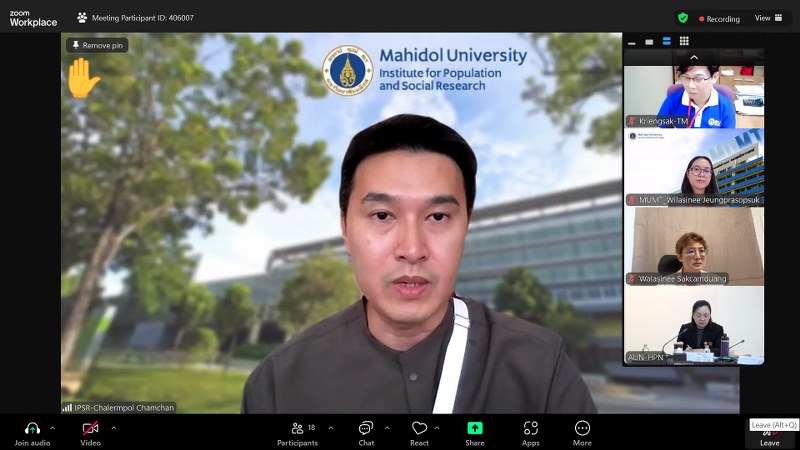Select the Kriengsak-TM video thumbnail
The image size is (800, 450).
pyautogui.click(x=694, y=96)
